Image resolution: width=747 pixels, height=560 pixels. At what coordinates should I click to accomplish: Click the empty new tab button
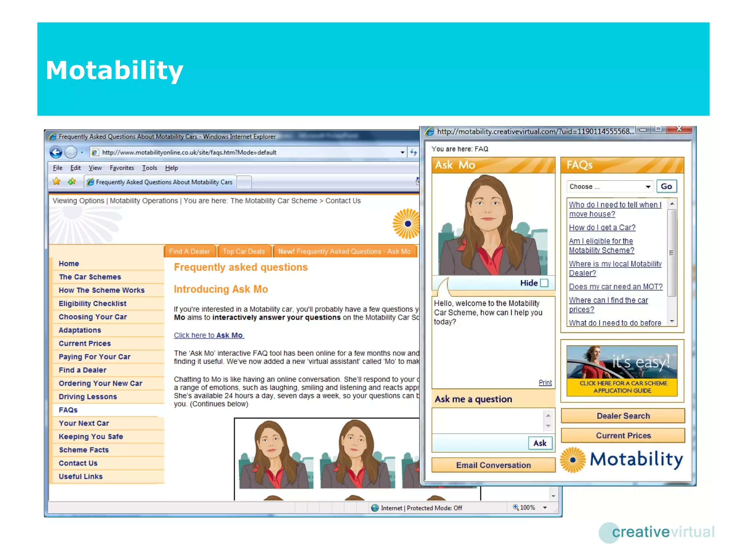click(244, 182)
